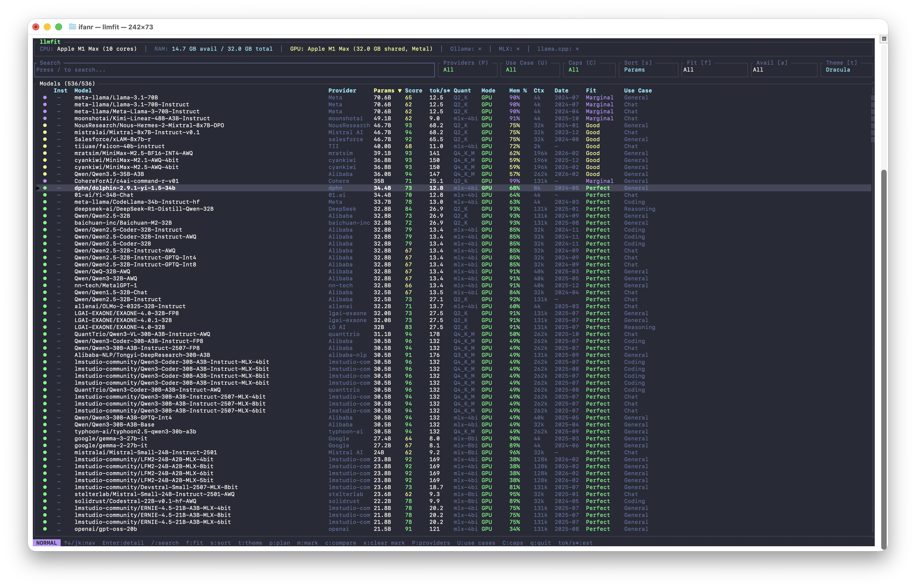Click the Params sort arrow indicator
The image size is (916, 588).
click(400, 91)
